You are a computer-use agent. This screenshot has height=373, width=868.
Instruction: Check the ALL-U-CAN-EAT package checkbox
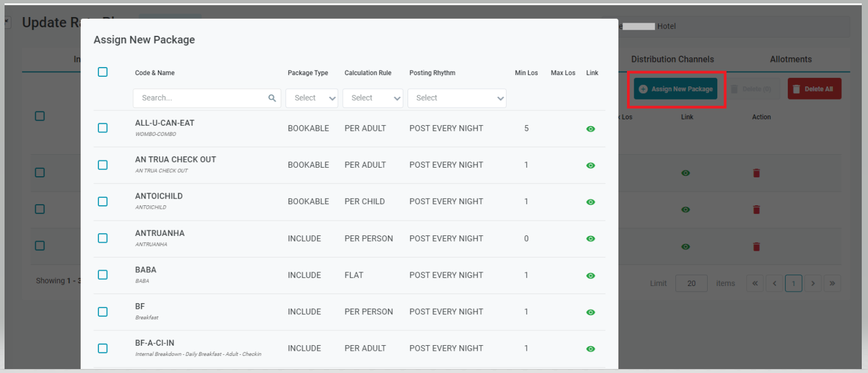pos(102,128)
